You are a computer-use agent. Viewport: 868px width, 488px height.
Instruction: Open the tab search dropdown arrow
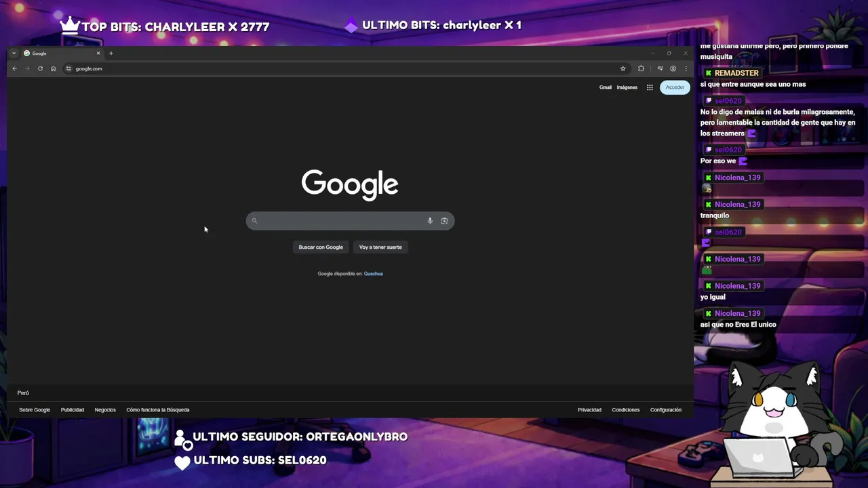click(14, 53)
